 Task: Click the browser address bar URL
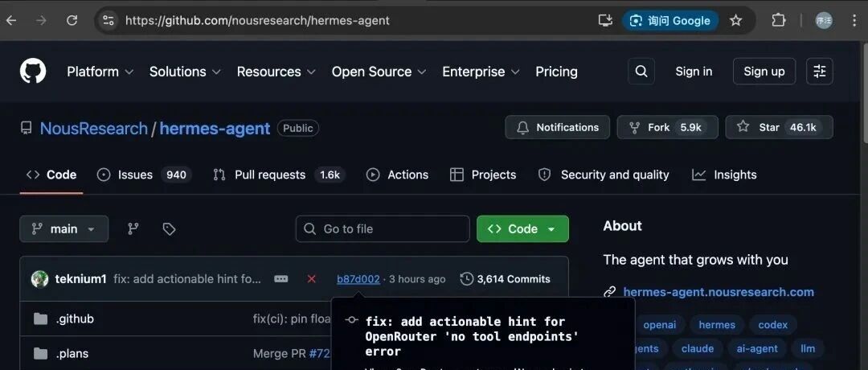(257, 20)
